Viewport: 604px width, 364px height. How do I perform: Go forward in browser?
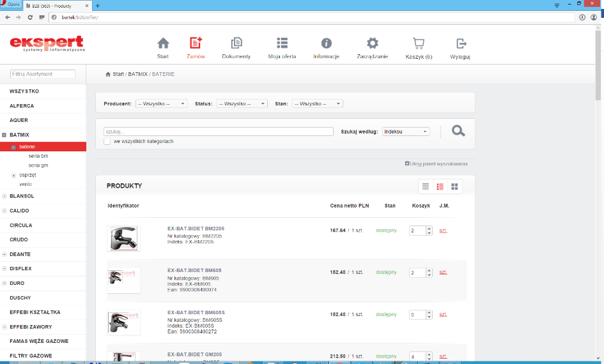tap(19, 17)
